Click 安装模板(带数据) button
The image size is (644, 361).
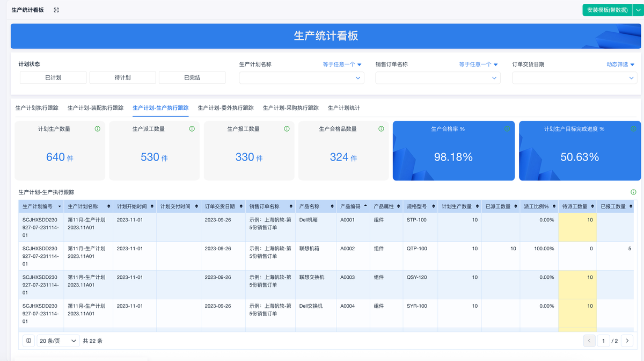click(607, 10)
